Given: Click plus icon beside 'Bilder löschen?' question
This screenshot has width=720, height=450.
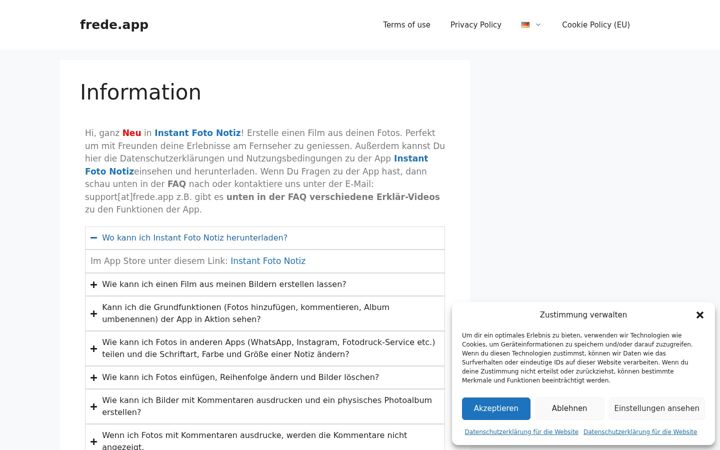Looking at the screenshot, I should point(94,377).
